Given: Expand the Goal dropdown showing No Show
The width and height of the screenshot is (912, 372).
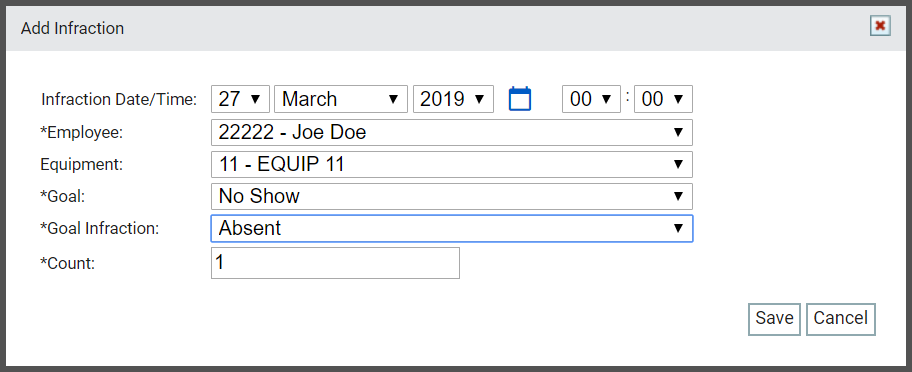Looking at the screenshot, I should 452,196.
